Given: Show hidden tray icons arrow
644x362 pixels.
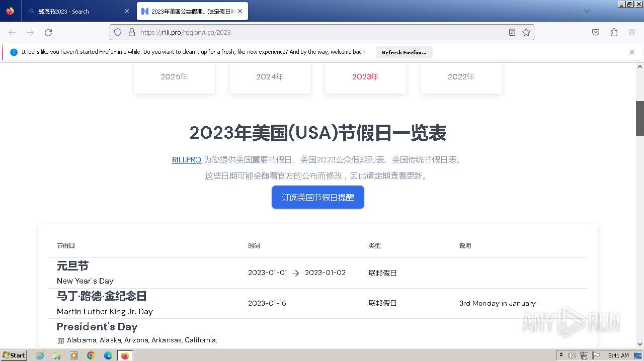Looking at the screenshot, I should 561,355.
